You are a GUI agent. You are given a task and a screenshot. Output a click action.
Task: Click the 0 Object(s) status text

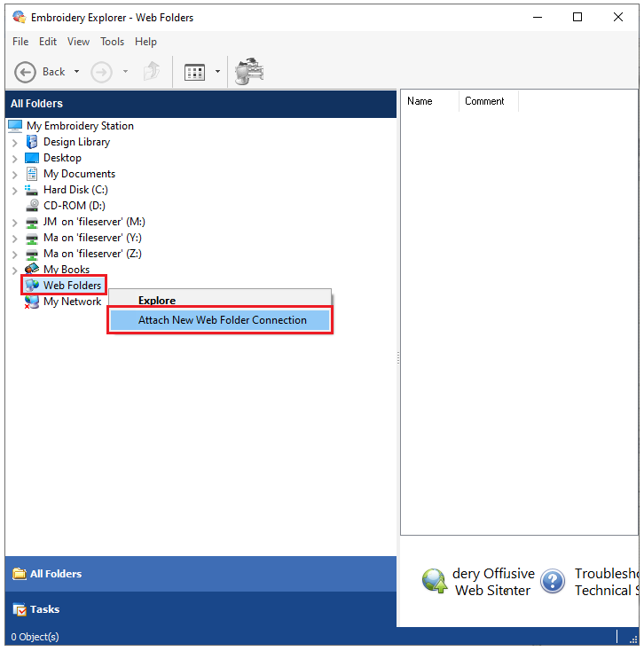tap(35, 637)
